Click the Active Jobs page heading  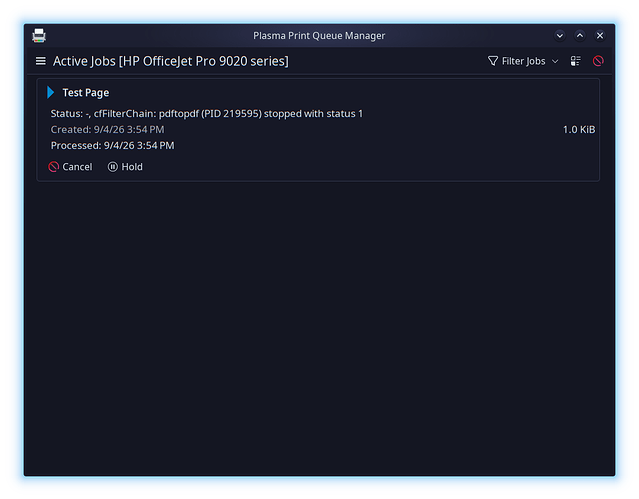pyautogui.click(x=171, y=61)
